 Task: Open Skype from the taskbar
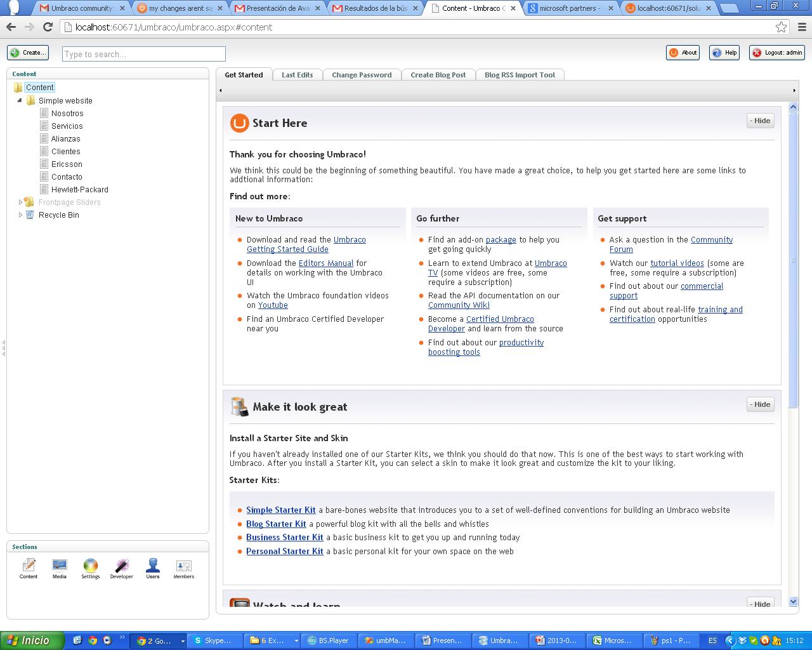(x=215, y=640)
